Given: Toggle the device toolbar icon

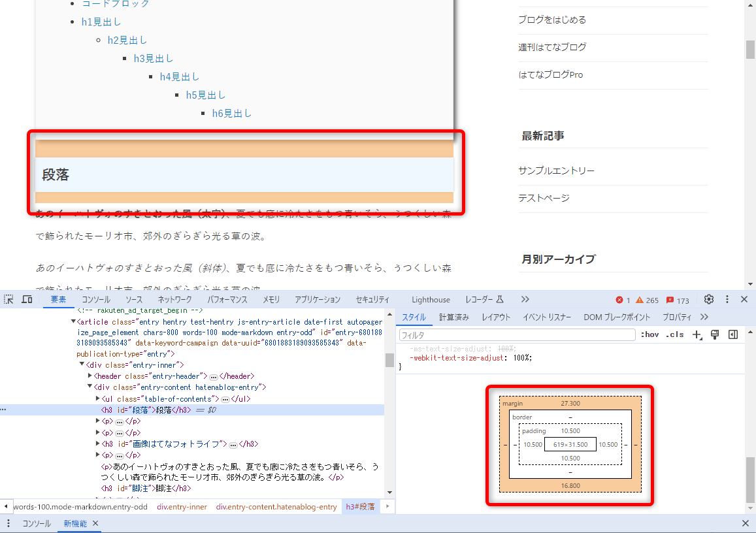Looking at the screenshot, I should [x=27, y=299].
